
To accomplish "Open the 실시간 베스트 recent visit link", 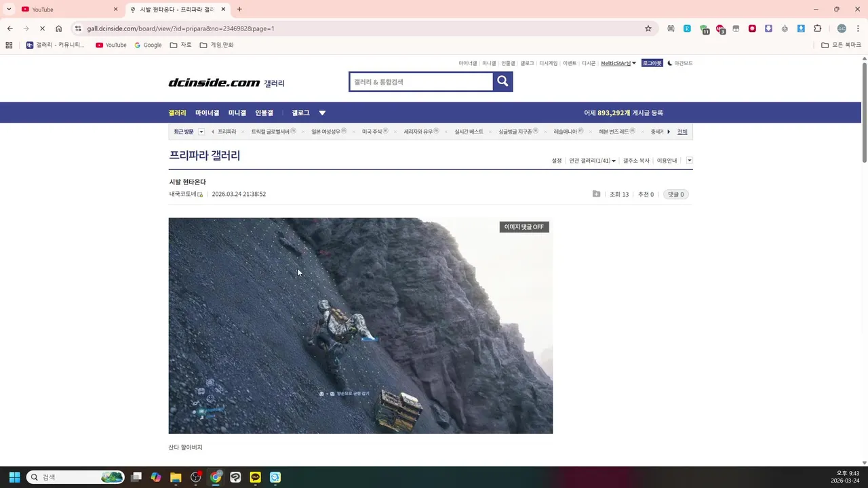I will point(469,131).
